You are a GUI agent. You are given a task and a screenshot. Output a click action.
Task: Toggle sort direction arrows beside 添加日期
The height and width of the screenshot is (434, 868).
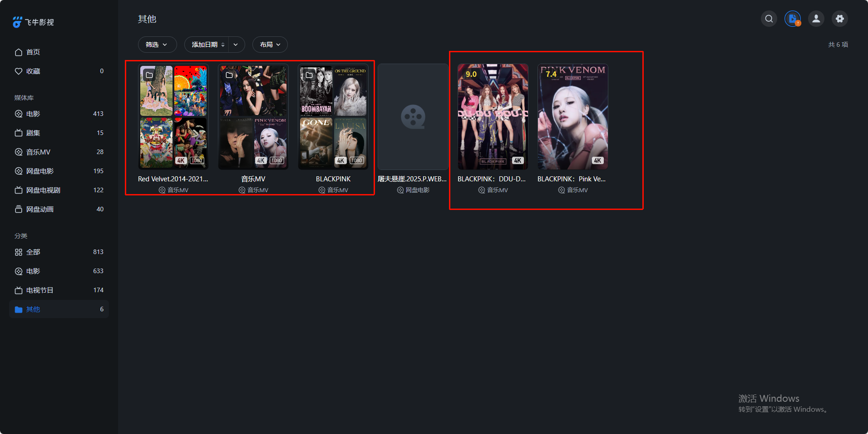point(223,45)
